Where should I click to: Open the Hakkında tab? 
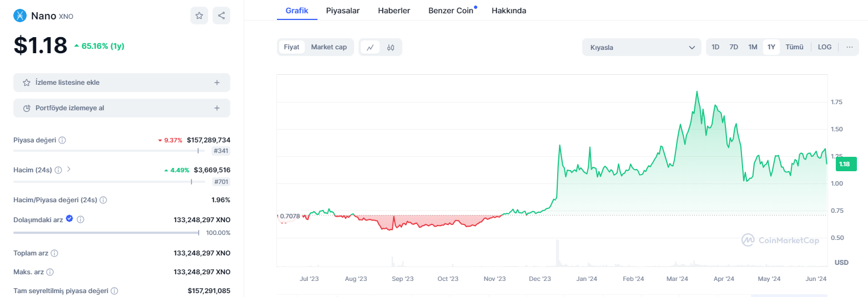click(509, 11)
